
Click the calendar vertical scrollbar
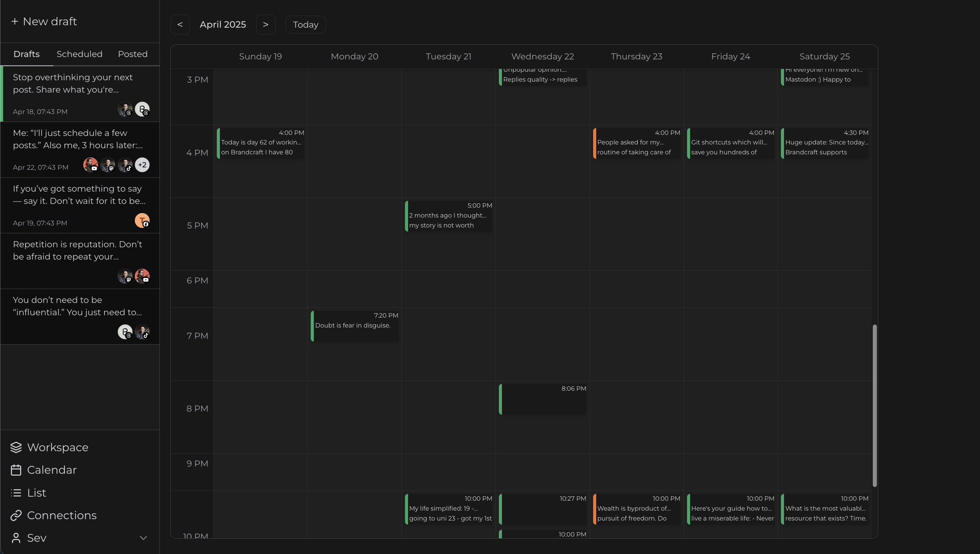pos(874,405)
